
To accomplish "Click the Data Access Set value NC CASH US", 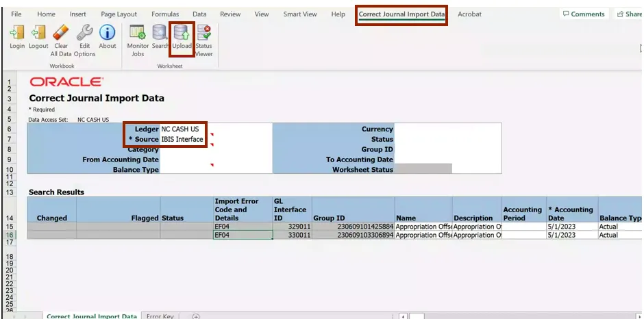I will pos(93,120).
